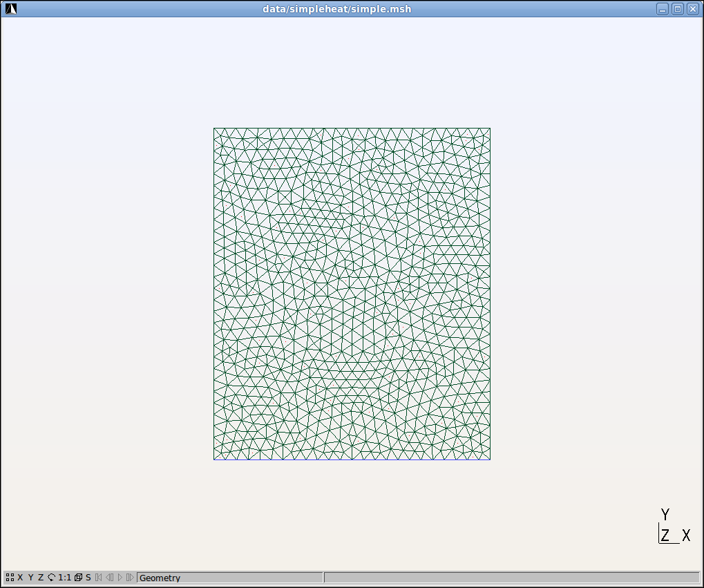Maximize the Gmsh window
The image size is (704, 588).
(x=678, y=9)
